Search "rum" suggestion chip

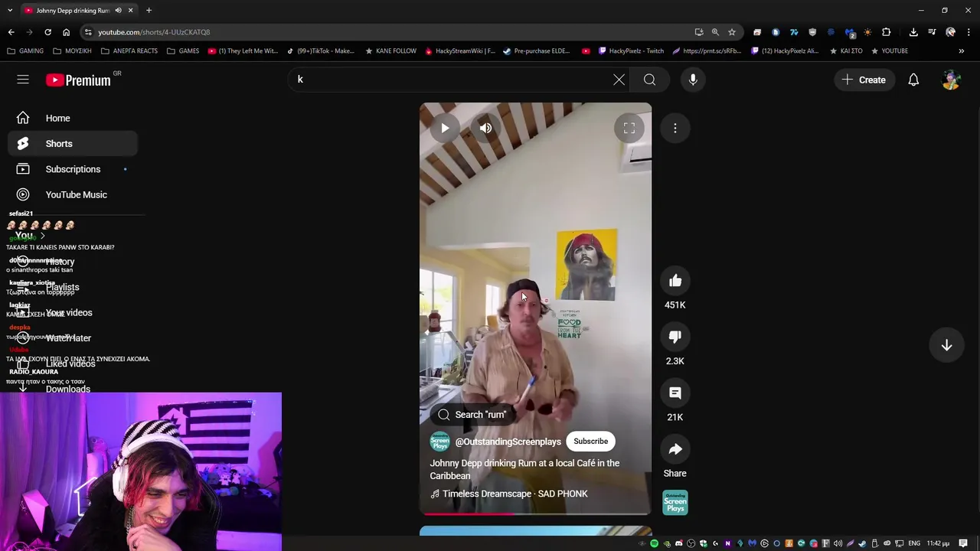click(472, 415)
